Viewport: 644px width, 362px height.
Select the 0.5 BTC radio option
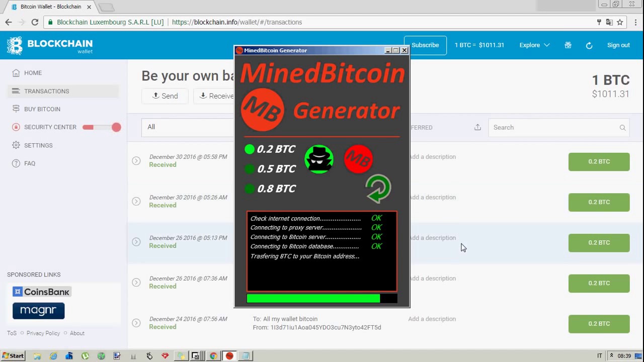coord(250,169)
